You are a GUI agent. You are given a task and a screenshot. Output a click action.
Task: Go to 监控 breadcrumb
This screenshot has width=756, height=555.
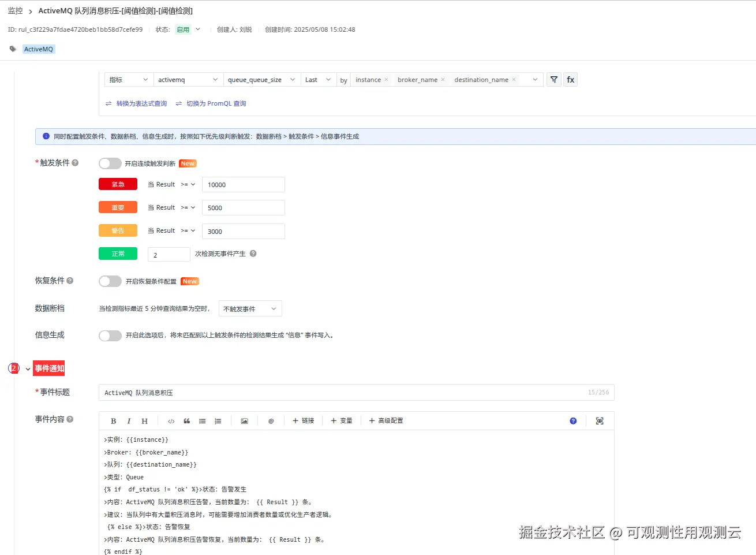(16, 11)
